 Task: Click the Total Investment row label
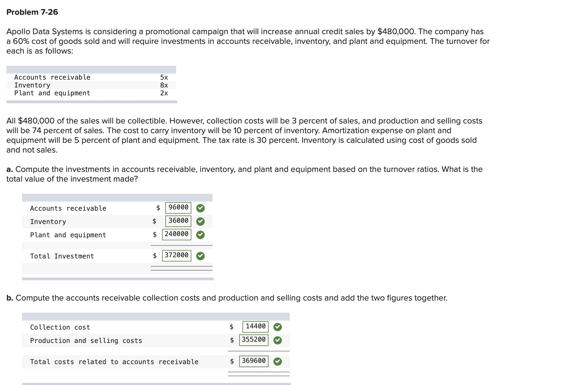pos(62,256)
